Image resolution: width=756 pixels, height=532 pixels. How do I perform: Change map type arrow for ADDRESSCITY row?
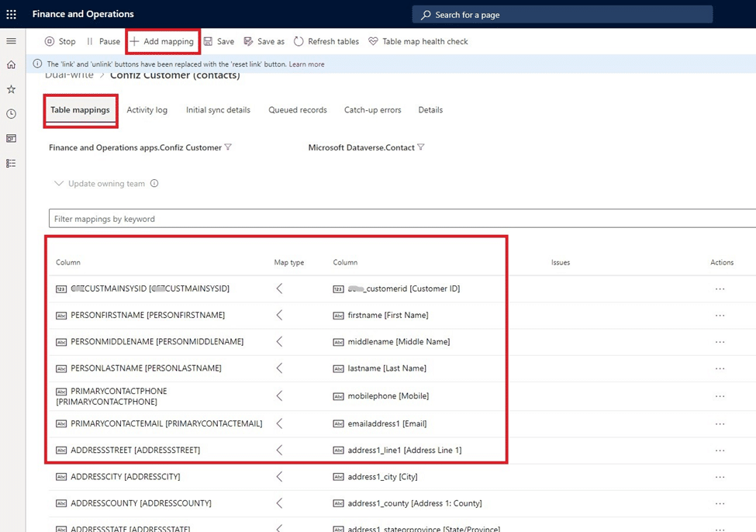279,476
